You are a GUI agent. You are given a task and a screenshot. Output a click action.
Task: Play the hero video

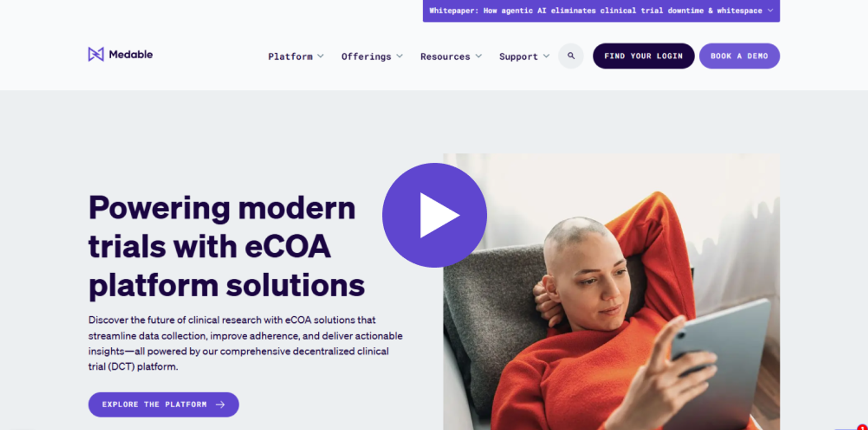[x=434, y=215]
